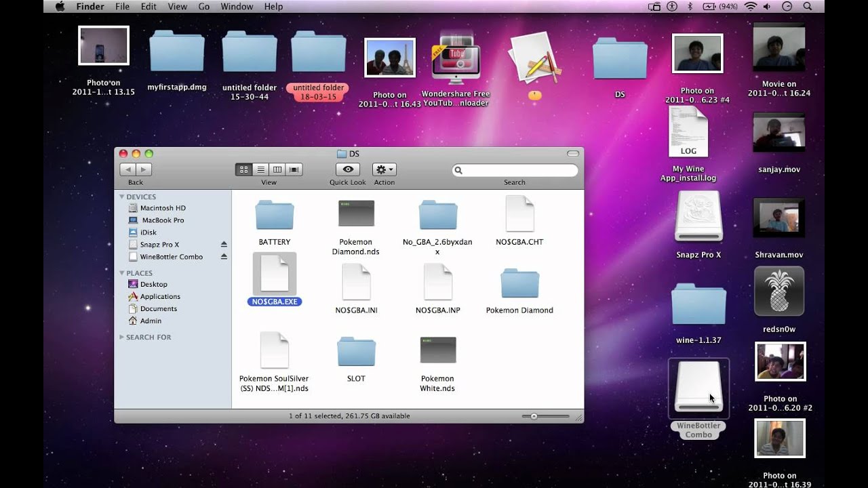Open the Finder menu

click(90, 6)
